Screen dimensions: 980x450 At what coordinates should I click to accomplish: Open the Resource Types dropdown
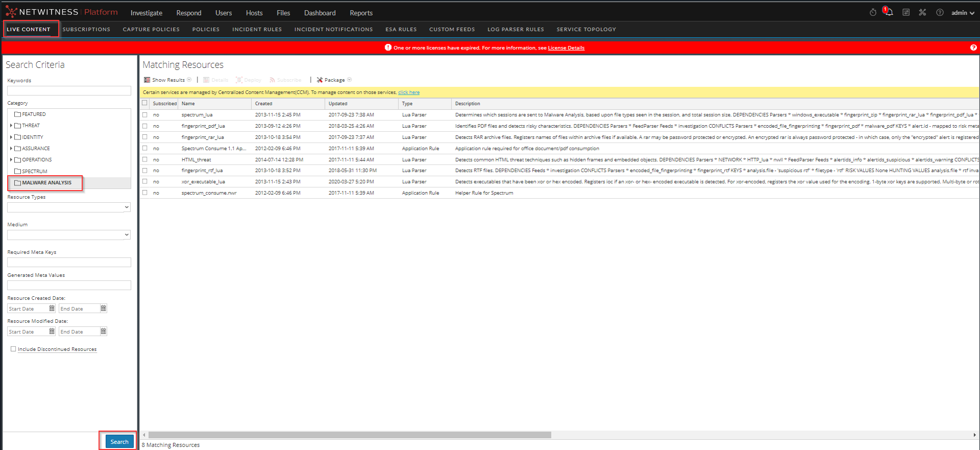[69, 207]
